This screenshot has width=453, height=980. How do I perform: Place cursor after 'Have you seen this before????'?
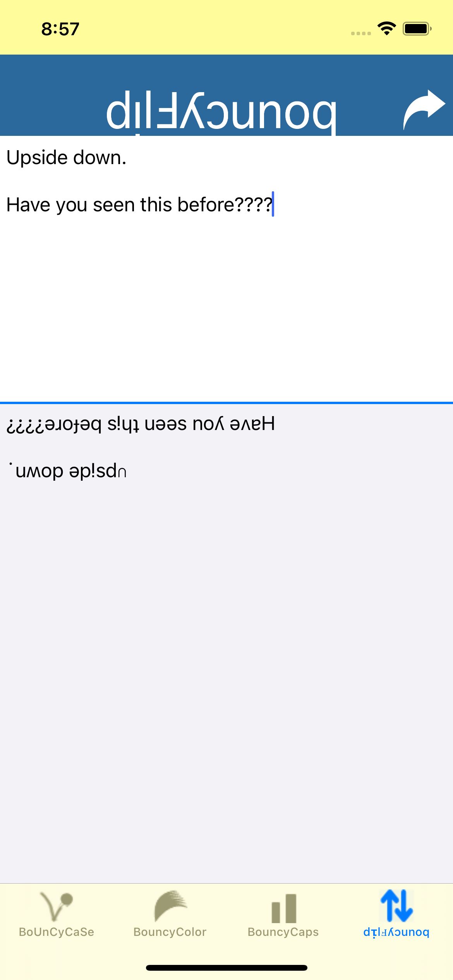pyautogui.click(x=273, y=204)
